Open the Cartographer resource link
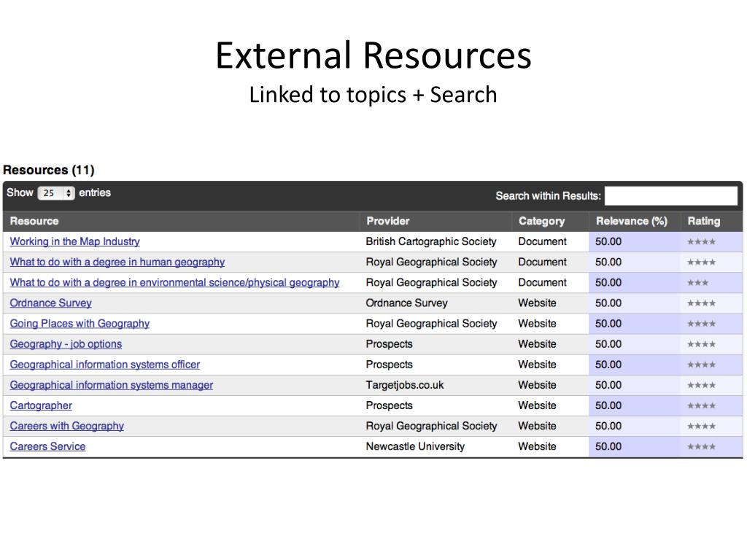This screenshot has width=747, height=560. (41, 405)
